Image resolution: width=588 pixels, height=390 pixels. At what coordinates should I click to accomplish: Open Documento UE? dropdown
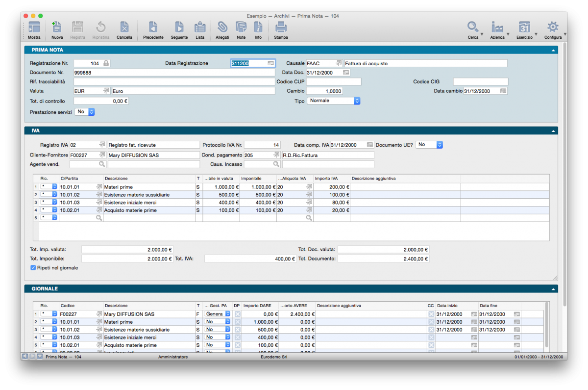pyautogui.click(x=429, y=145)
